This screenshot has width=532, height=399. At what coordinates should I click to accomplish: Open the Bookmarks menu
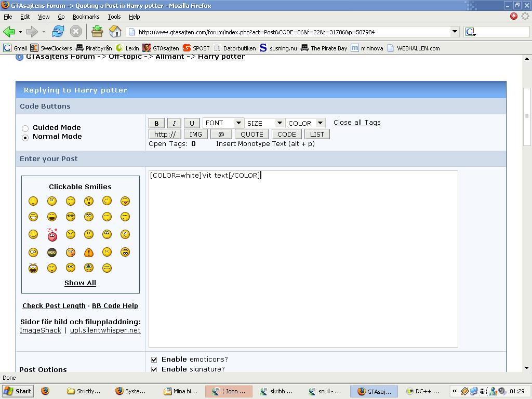[86, 17]
